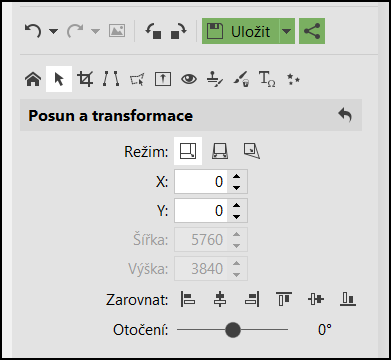Set mode to resize transformation
The image size is (391, 360).
tap(188, 151)
